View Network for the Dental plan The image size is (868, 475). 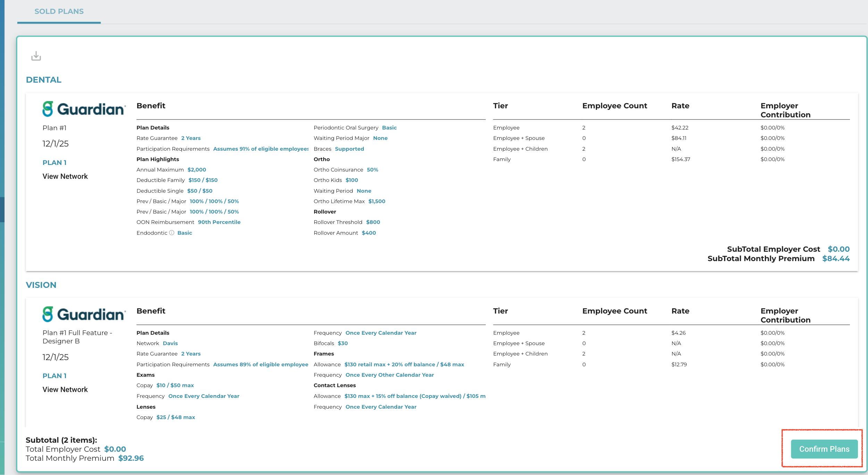(65, 176)
